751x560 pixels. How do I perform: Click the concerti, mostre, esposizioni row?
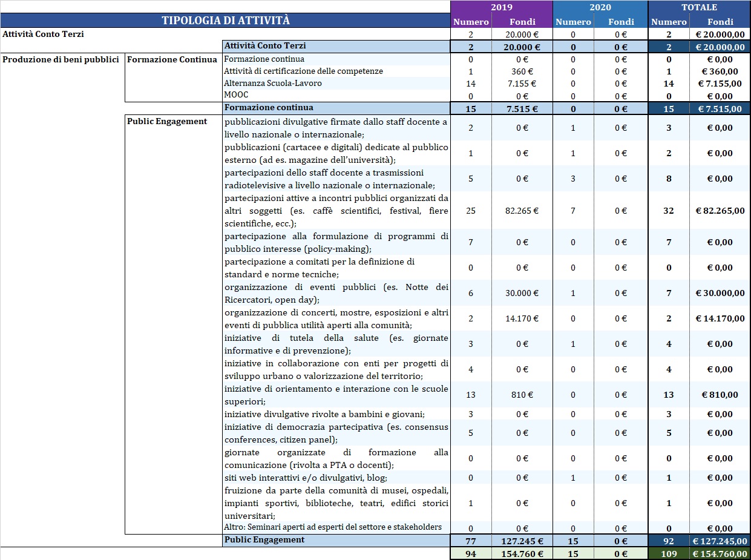[x=336, y=318]
